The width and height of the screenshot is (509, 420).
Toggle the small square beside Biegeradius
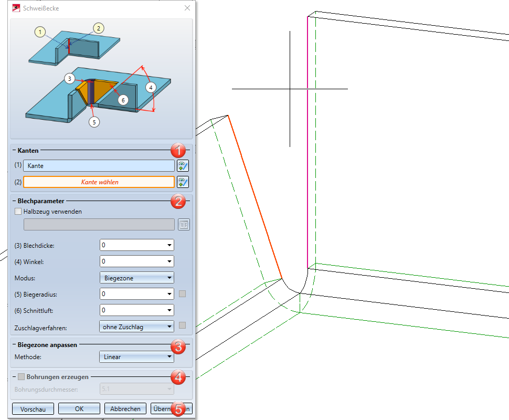pos(182,294)
